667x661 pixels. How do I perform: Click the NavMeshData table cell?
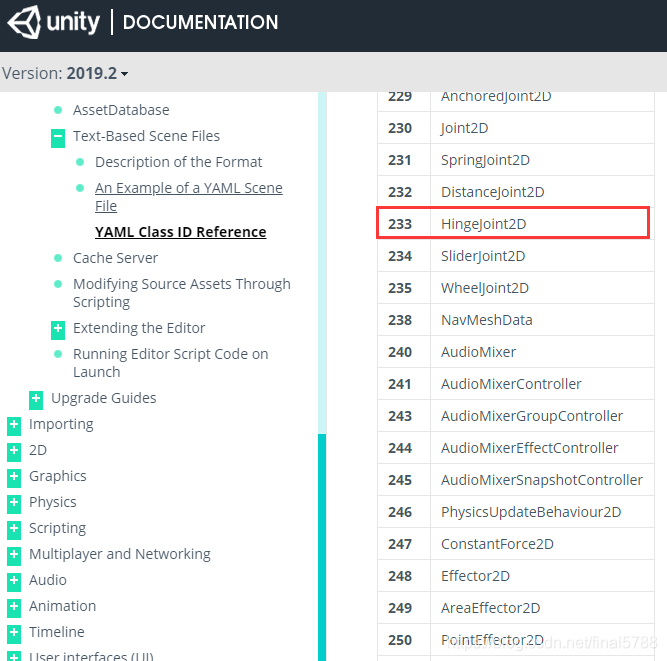(542, 320)
